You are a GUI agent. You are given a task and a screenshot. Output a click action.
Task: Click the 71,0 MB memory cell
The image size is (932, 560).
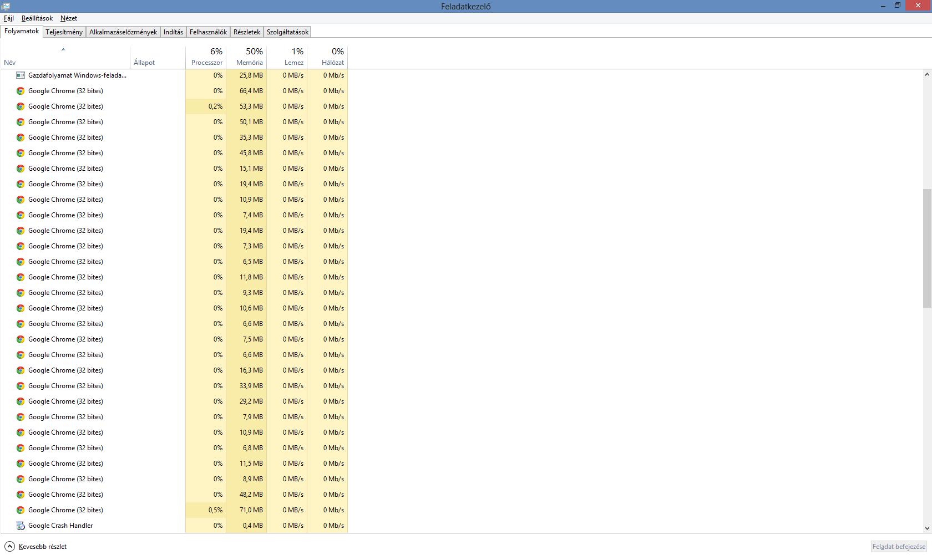(246, 510)
